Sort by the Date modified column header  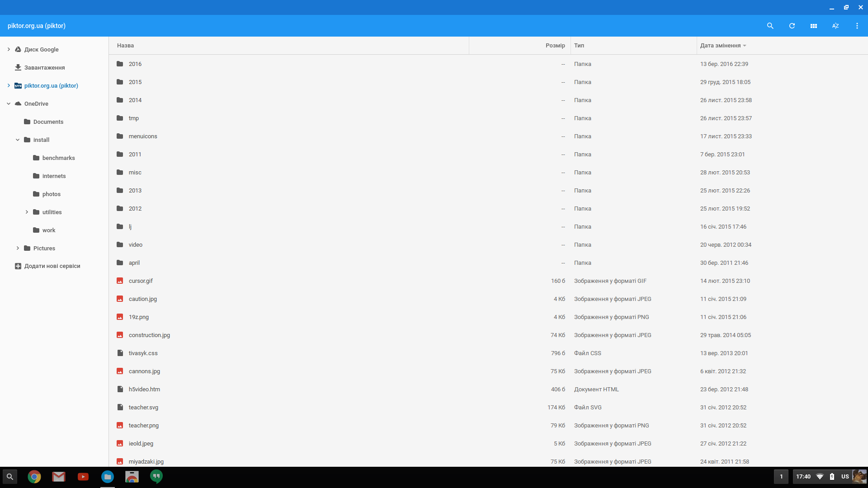coord(720,46)
